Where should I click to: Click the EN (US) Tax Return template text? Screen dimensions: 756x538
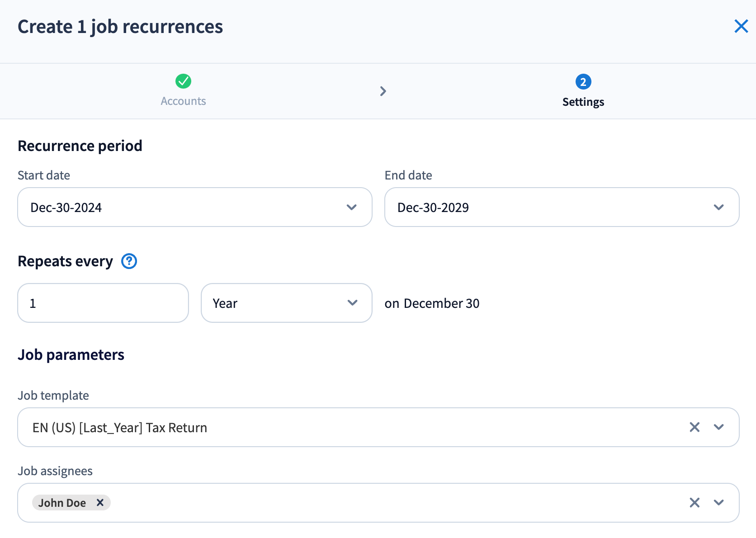[x=120, y=428]
